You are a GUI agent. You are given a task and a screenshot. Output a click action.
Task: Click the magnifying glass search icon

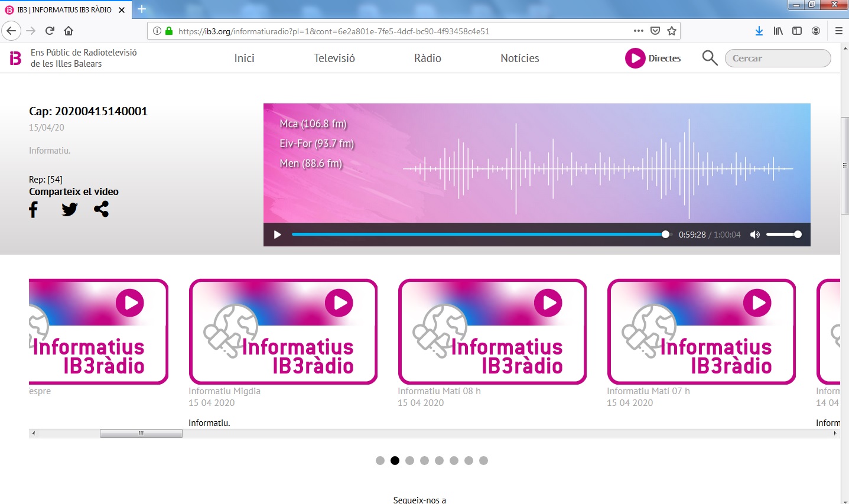[710, 58]
